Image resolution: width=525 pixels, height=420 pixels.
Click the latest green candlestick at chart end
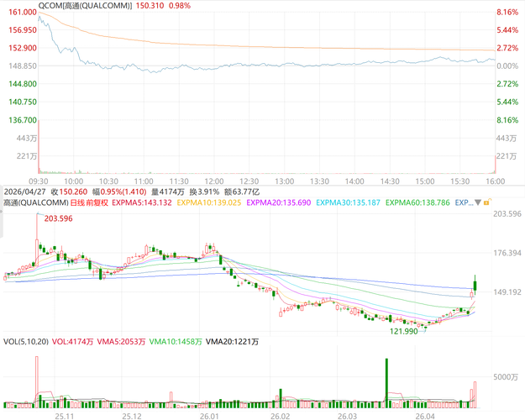tap(475, 285)
